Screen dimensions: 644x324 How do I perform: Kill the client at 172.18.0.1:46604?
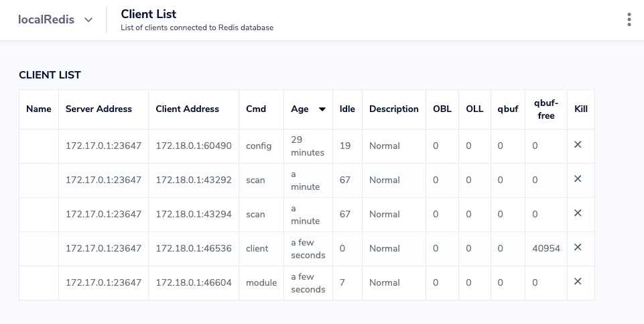[578, 281]
